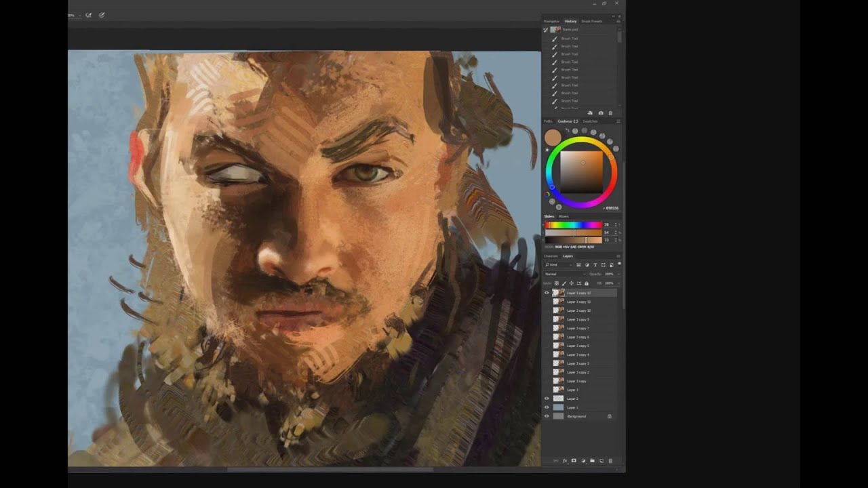The image size is (868, 488).
Task: Filter layers by adjustment layer icon
Action: [x=587, y=265]
